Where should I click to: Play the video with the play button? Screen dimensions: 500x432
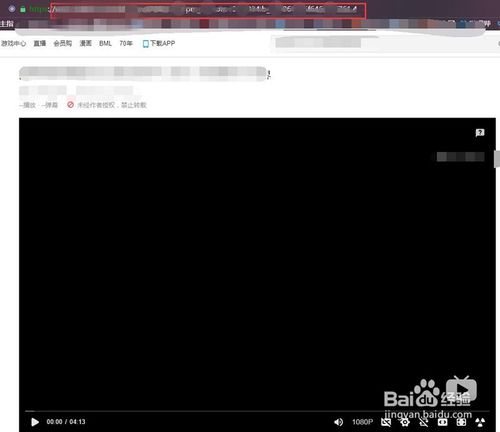point(35,422)
